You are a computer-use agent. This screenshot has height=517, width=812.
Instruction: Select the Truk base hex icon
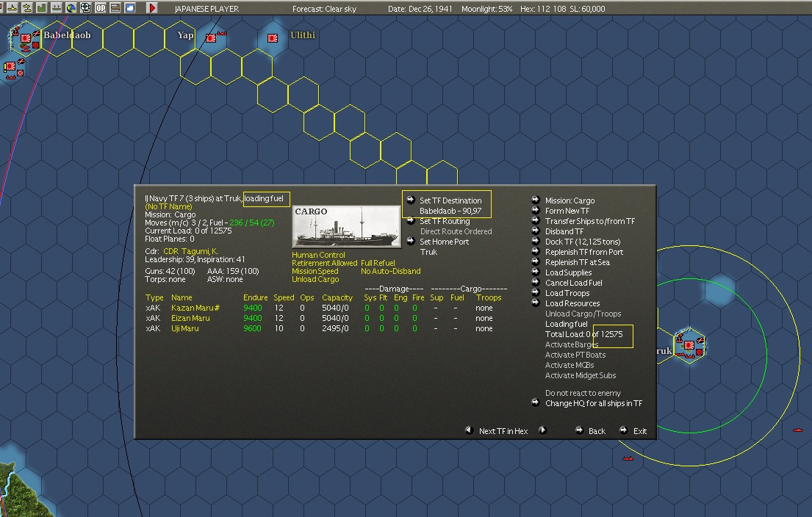(x=689, y=345)
